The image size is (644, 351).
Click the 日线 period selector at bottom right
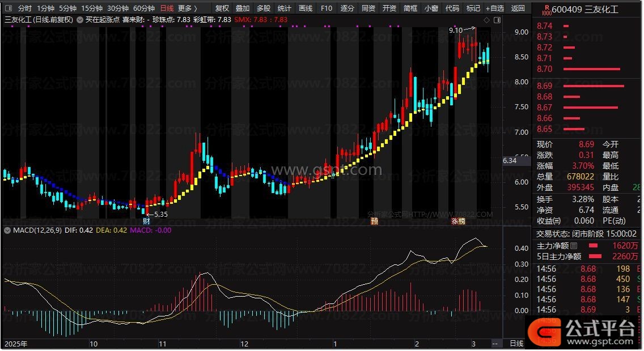516,344
